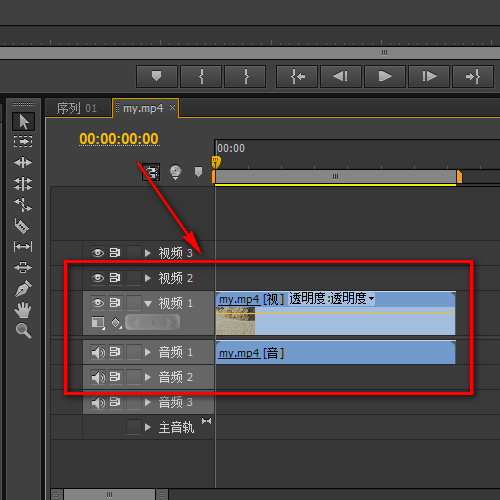This screenshot has height=500, width=500.
Task: Switch to the my.mp4 sequence tab
Action: pos(143,108)
